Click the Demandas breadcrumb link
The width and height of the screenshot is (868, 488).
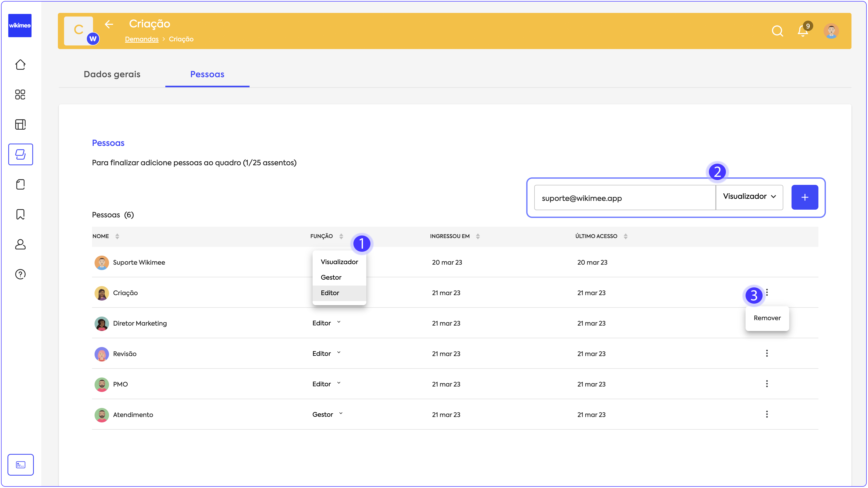pyautogui.click(x=142, y=39)
